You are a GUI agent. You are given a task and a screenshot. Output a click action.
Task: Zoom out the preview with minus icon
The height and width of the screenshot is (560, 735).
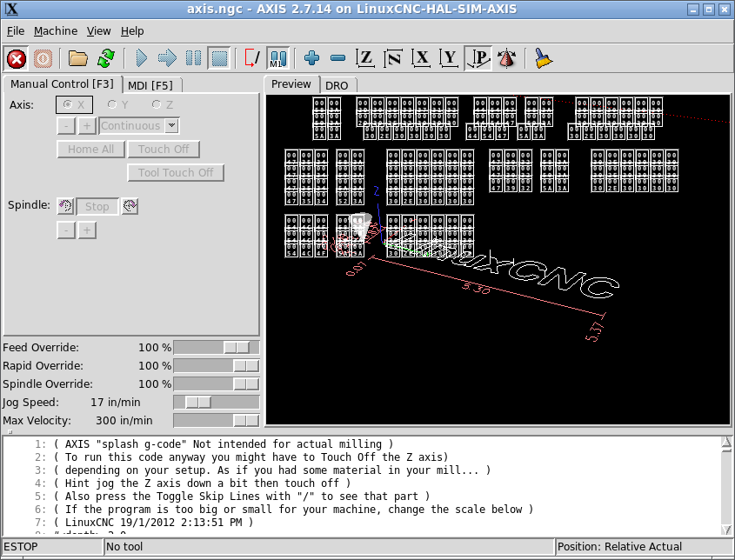337,58
